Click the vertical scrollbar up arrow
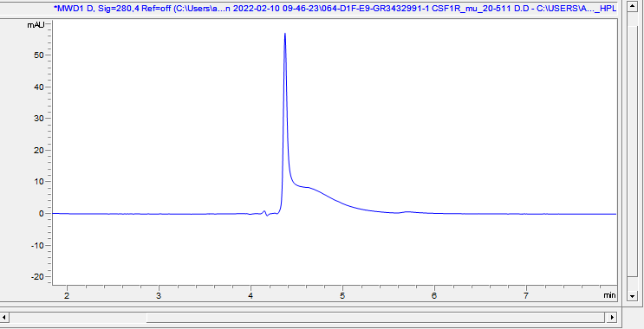644x329 pixels. pos(633,6)
